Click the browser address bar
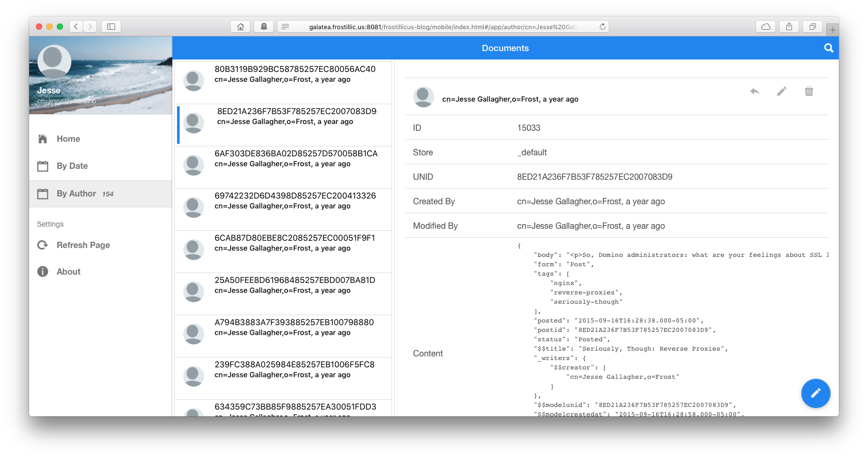The height and width of the screenshot is (458, 868). pyautogui.click(x=443, y=27)
